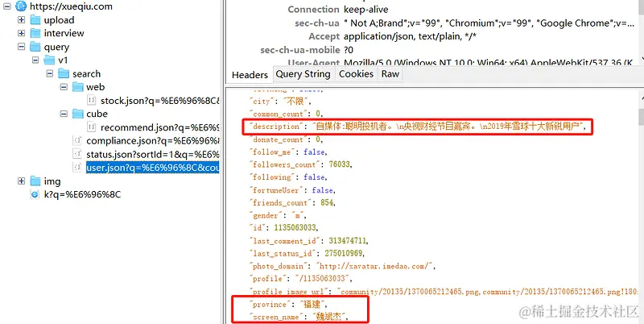This screenshot has height=324, width=644.
Task: Expand the interview folder node
Action: (22, 33)
